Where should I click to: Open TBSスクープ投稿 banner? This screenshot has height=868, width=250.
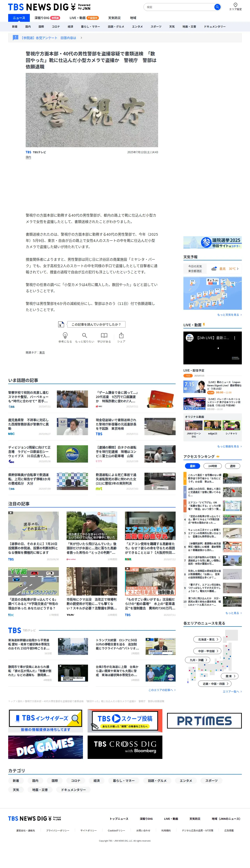pos(125,720)
